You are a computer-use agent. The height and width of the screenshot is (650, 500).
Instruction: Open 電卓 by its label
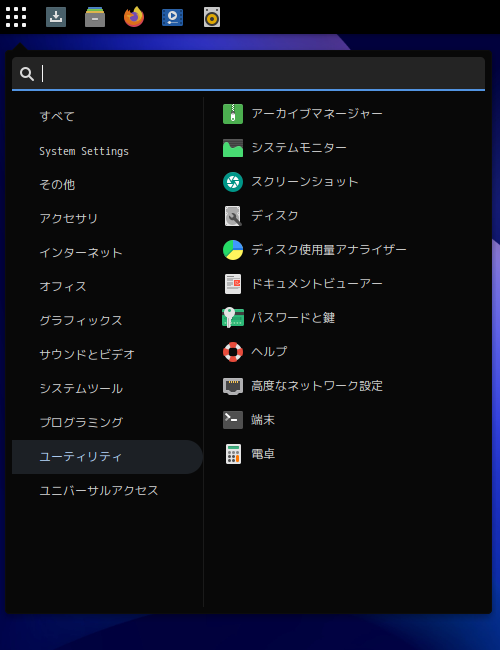coord(263,454)
